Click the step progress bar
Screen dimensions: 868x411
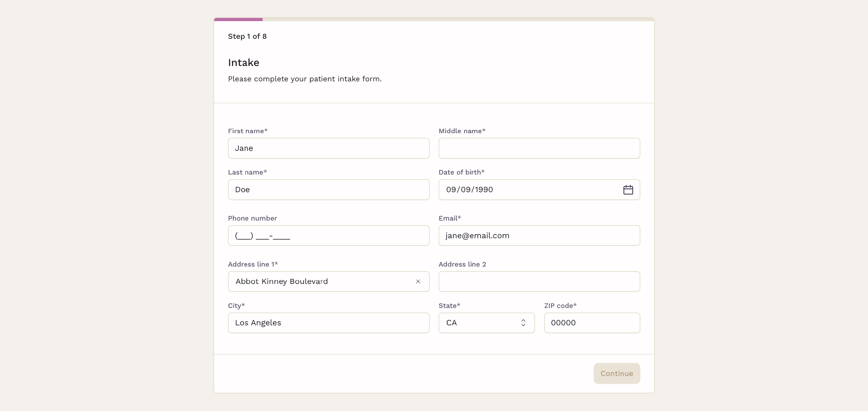pyautogui.click(x=434, y=20)
